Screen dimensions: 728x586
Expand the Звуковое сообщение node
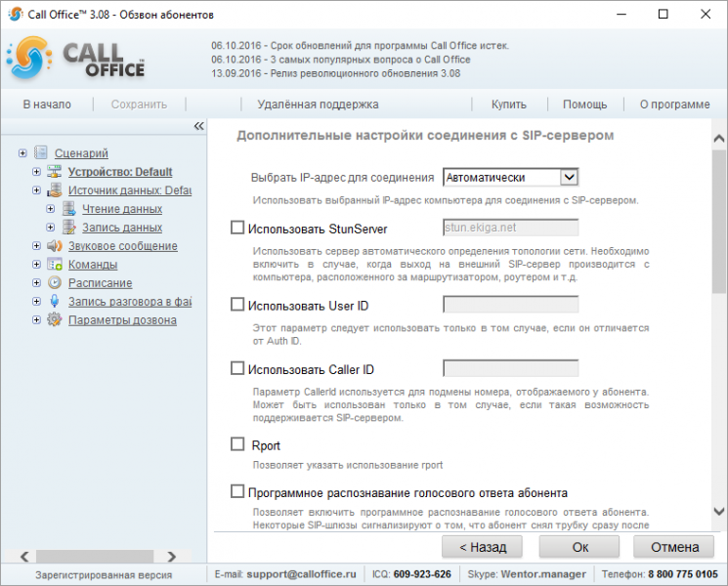pyautogui.click(x=36, y=246)
